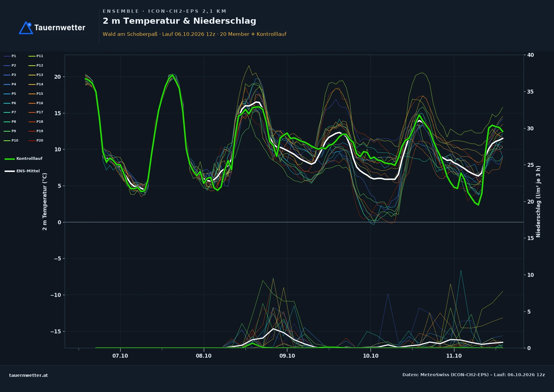The width and height of the screenshot is (554, 392).
Task: Select the P12 legend entry
Action: (x=36, y=66)
